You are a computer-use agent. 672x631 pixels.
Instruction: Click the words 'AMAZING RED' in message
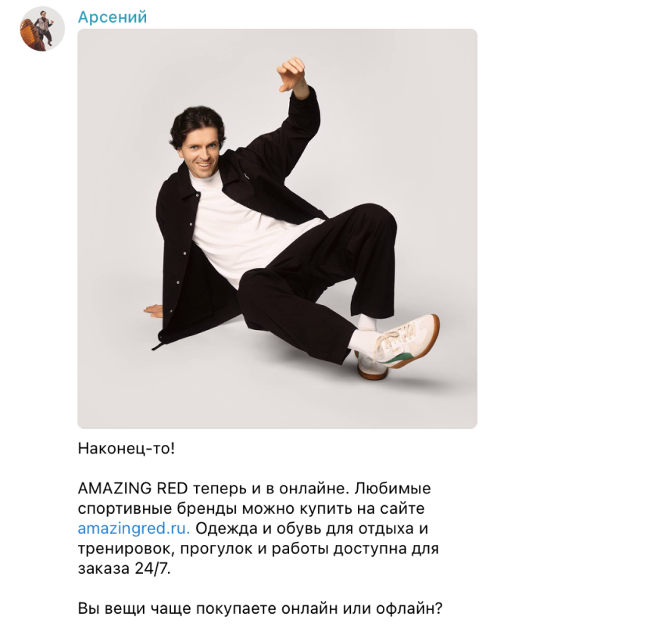[133, 488]
